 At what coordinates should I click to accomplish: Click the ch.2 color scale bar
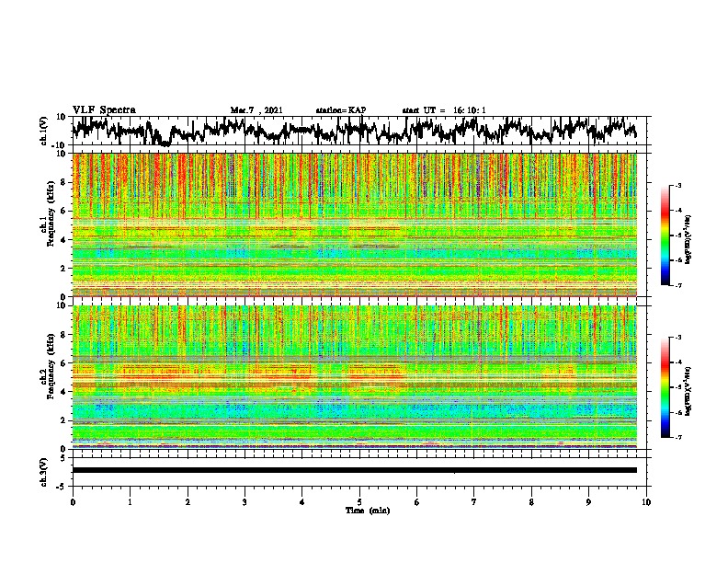tap(665, 387)
